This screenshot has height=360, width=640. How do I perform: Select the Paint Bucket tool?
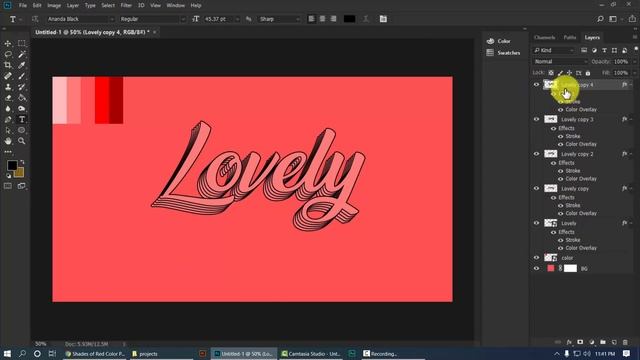pos(22,98)
